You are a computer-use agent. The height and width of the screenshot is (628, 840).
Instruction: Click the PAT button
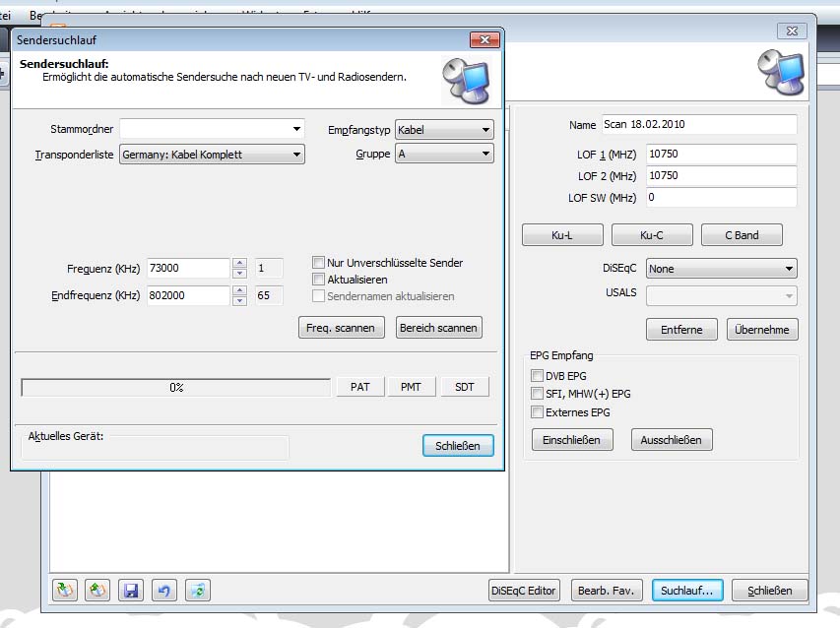pyautogui.click(x=360, y=387)
